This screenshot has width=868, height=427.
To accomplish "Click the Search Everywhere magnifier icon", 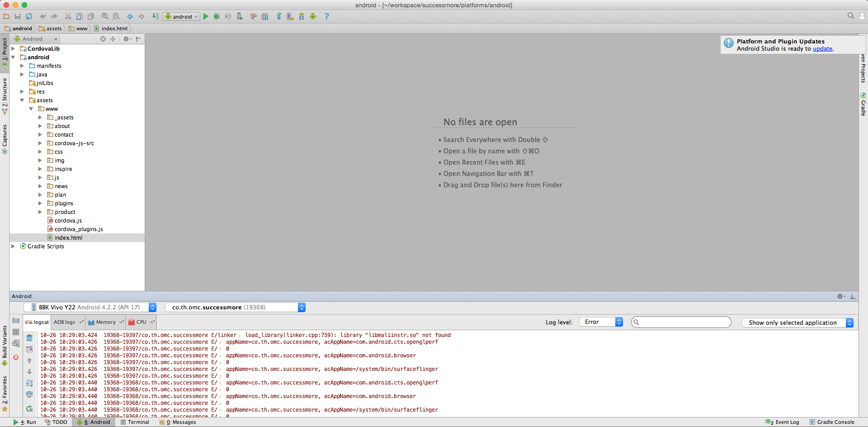I will (x=851, y=16).
